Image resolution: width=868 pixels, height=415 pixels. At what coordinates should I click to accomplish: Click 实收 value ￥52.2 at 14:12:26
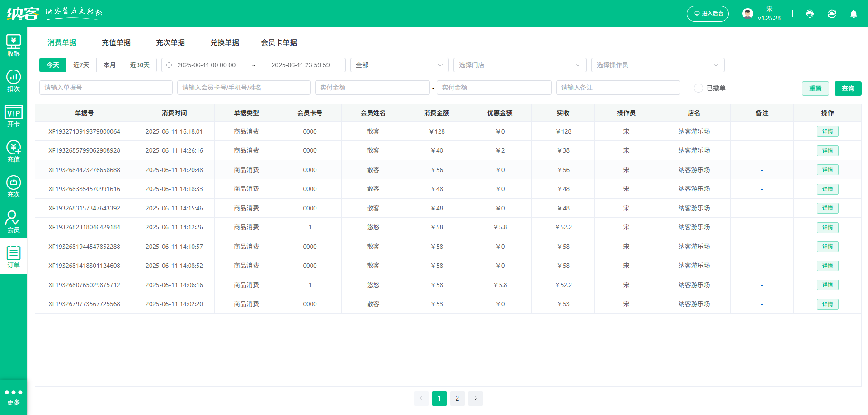(x=563, y=227)
